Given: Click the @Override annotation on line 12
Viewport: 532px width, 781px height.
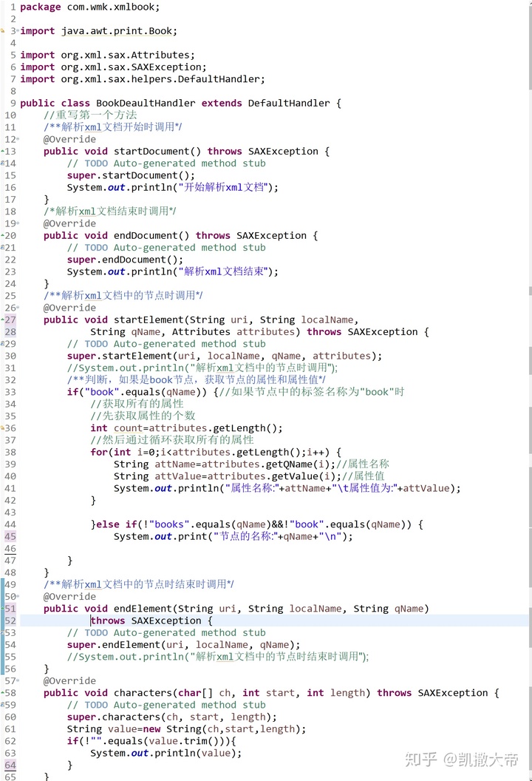Looking at the screenshot, I should pos(69,139).
